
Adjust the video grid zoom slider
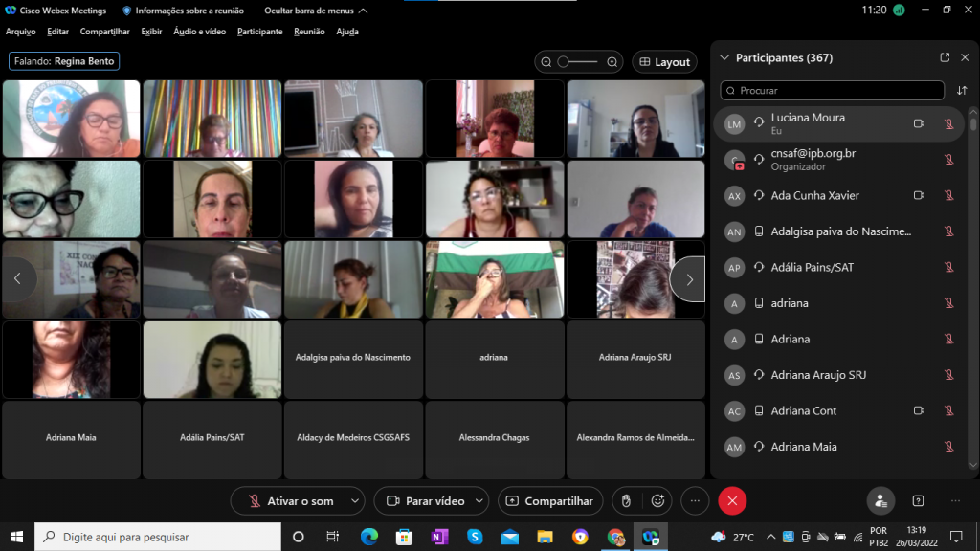coord(577,62)
